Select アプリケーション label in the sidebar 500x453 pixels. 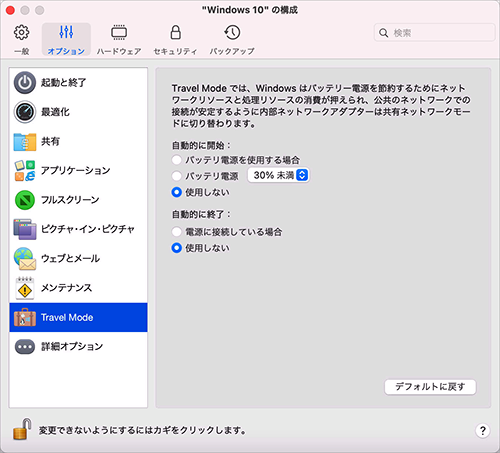tap(76, 171)
